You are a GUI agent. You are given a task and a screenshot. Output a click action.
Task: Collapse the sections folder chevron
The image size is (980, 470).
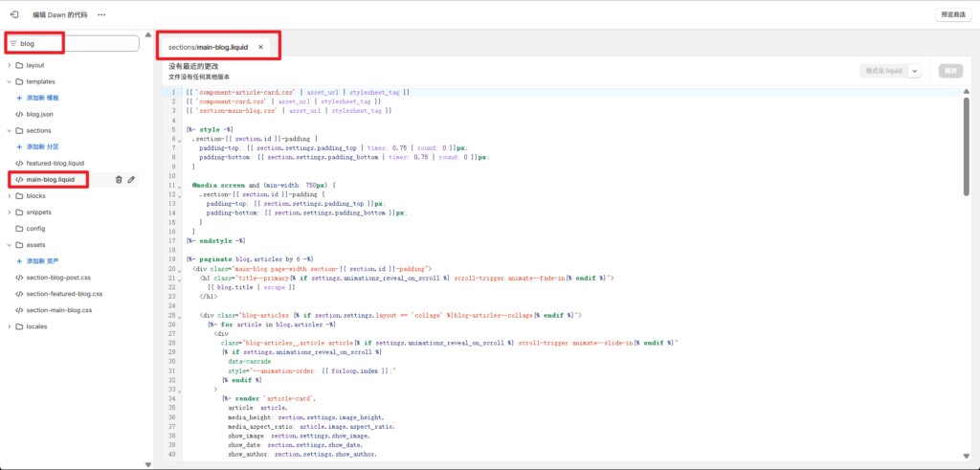[10, 130]
